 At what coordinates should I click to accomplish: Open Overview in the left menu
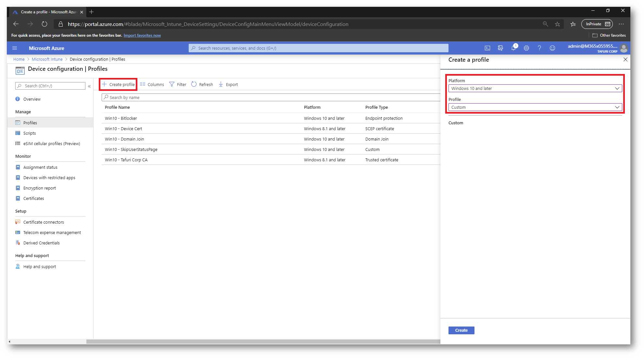click(32, 99)
